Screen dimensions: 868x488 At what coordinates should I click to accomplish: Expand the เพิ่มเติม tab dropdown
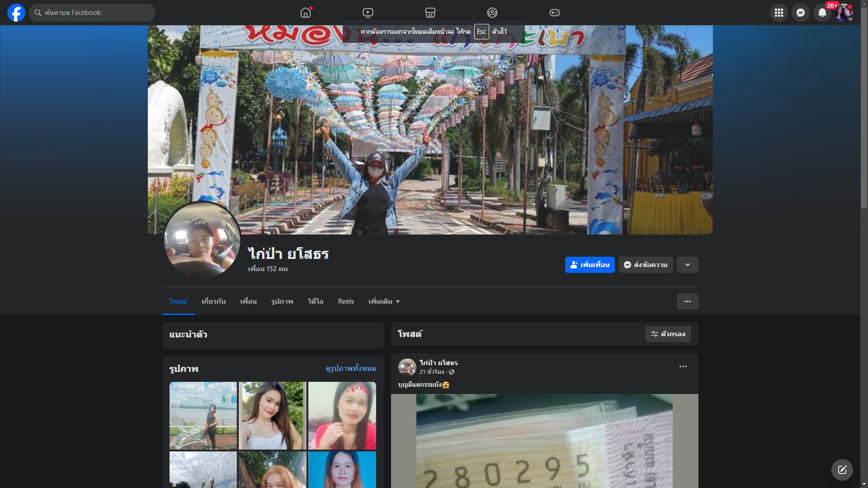coord(384,301)
